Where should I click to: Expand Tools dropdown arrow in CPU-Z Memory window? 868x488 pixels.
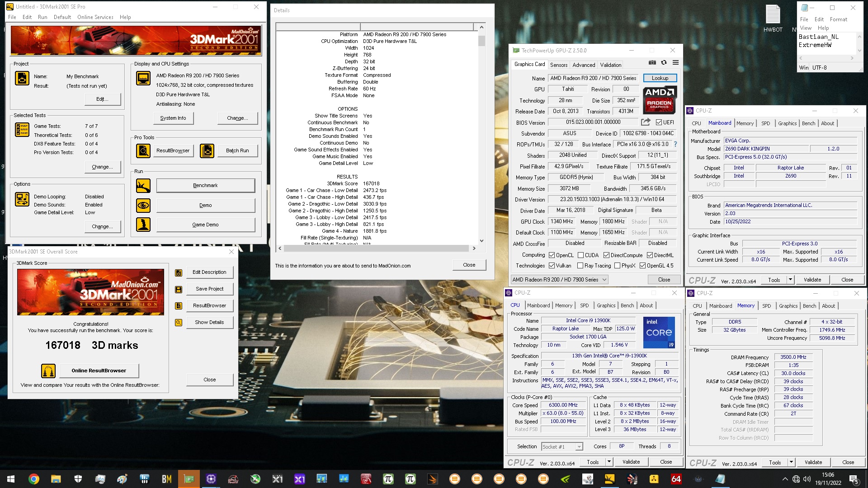click(791, 462)
